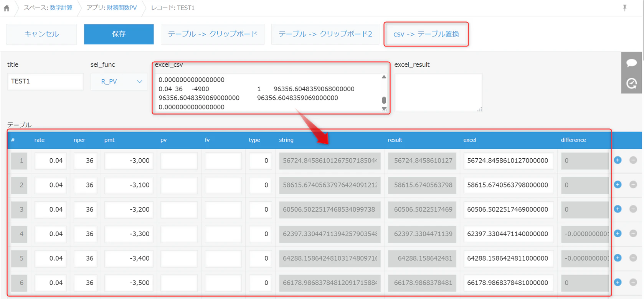Edit the rate field in row 2

(x=50, y=185)
